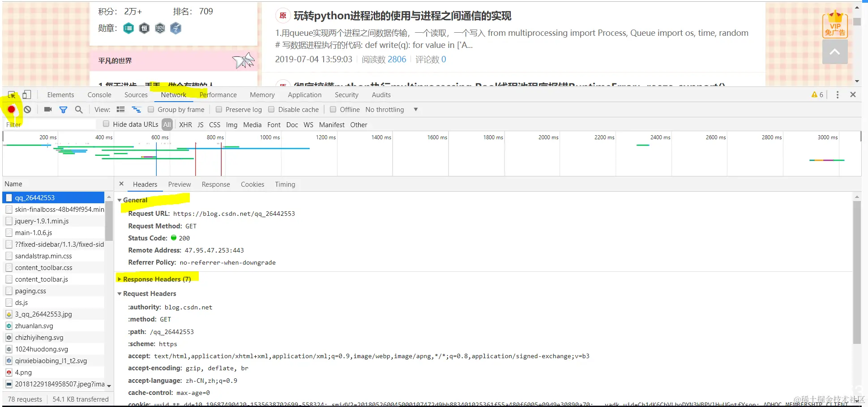Click the 评论数 0 comment count
The height and width of the screenshot is (407, 868).
point(431,60)
